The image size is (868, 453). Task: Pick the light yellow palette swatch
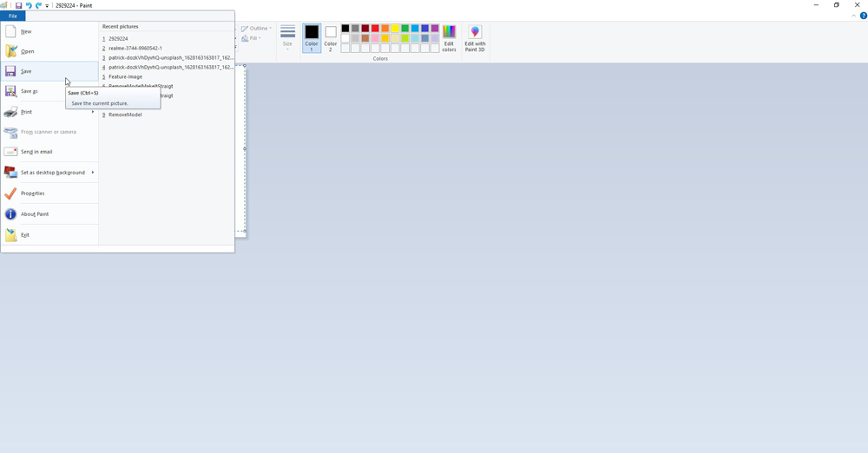pyautogui.click(x=395, y=38)
